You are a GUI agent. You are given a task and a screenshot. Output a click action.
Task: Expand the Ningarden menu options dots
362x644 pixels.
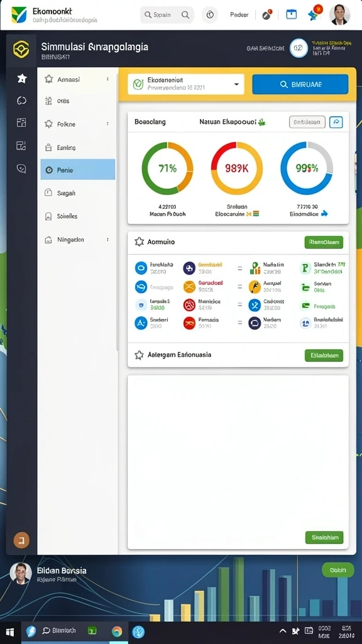[x=107, y=239]
